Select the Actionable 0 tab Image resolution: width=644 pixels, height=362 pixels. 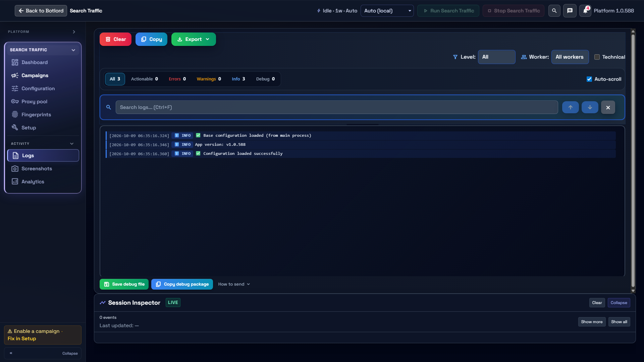pyautogui.click(x=145, y=79)
